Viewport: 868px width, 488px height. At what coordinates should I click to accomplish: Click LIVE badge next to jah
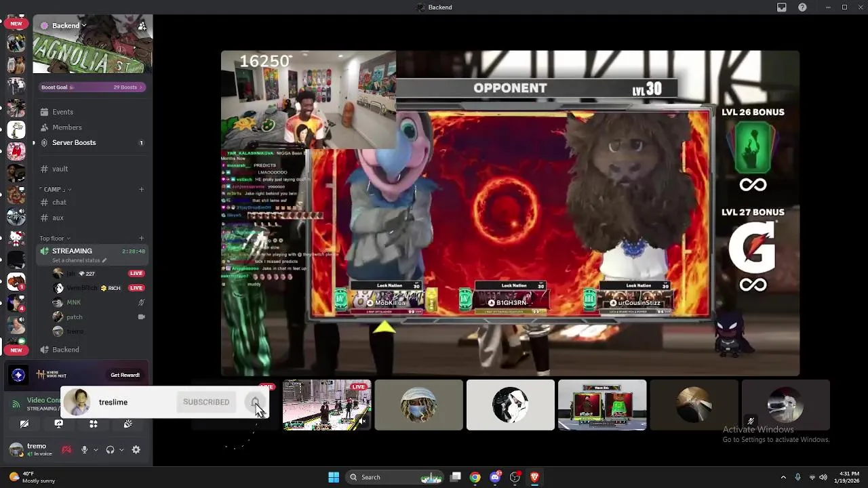(x=136, y=273)
